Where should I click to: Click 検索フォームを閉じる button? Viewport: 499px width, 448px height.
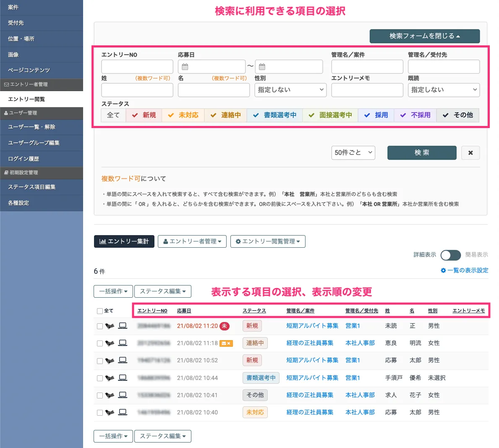424,36
